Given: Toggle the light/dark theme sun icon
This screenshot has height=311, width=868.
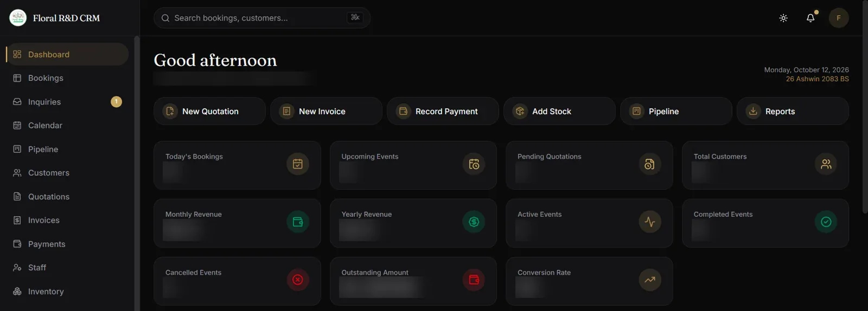Looking at the screenshot, I should pyautogui.click(x=783, y=18).
